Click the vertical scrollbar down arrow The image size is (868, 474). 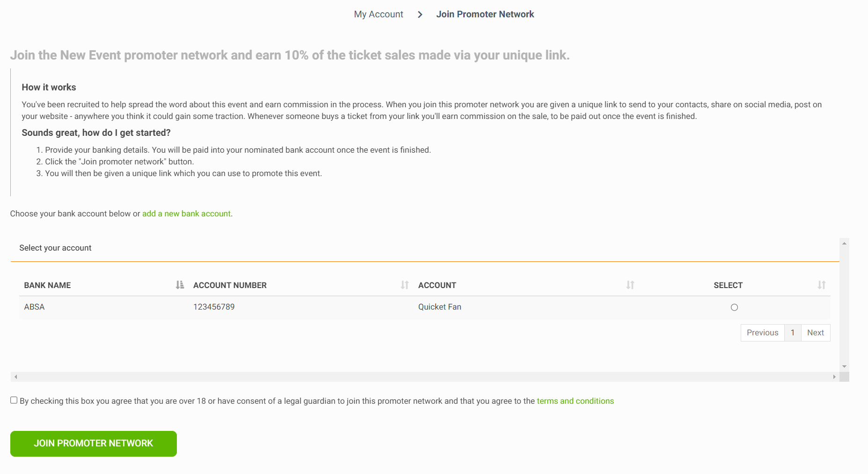click(844, 367)
